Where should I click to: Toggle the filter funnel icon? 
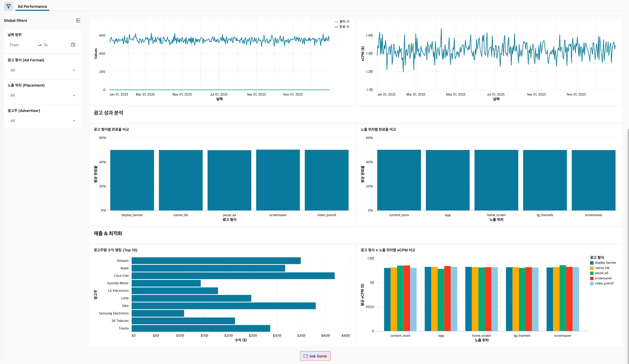[x=8, y=6]
